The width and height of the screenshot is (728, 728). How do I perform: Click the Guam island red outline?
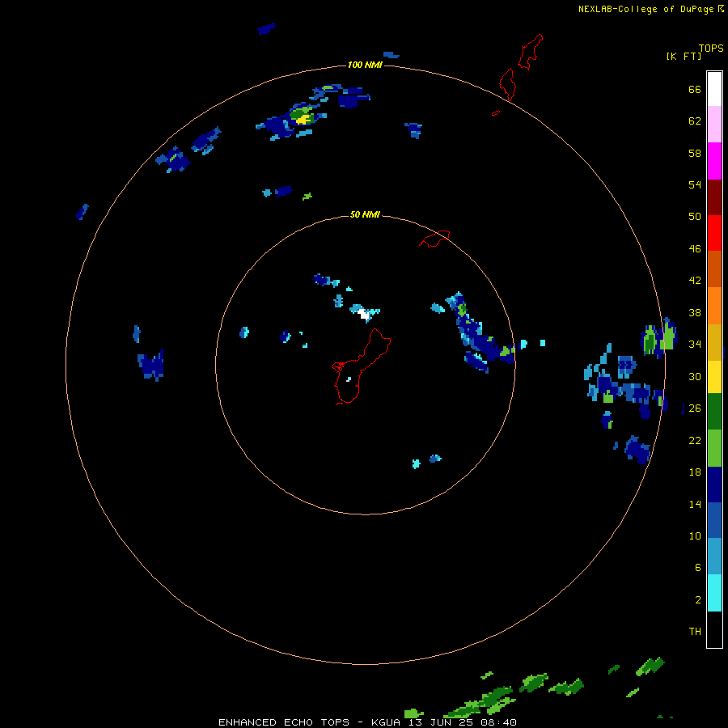(x=361, y=366)
